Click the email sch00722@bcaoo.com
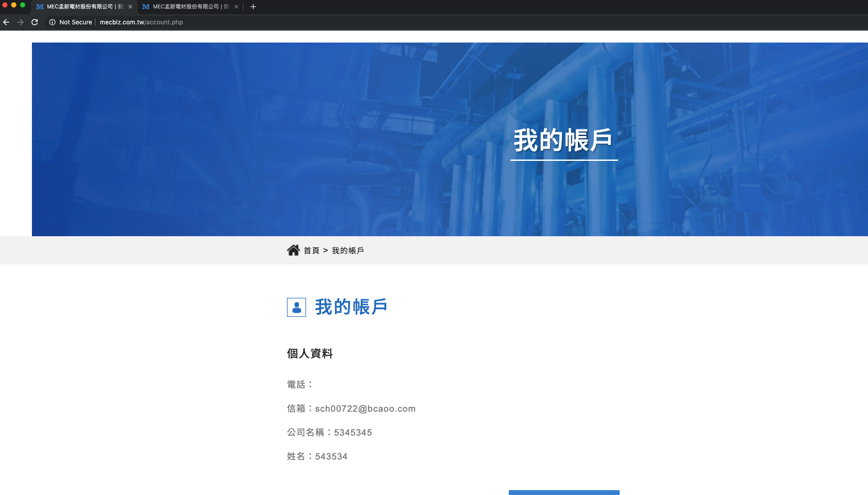The height and width of the screenshot is (495, 868). click(365, 409)
